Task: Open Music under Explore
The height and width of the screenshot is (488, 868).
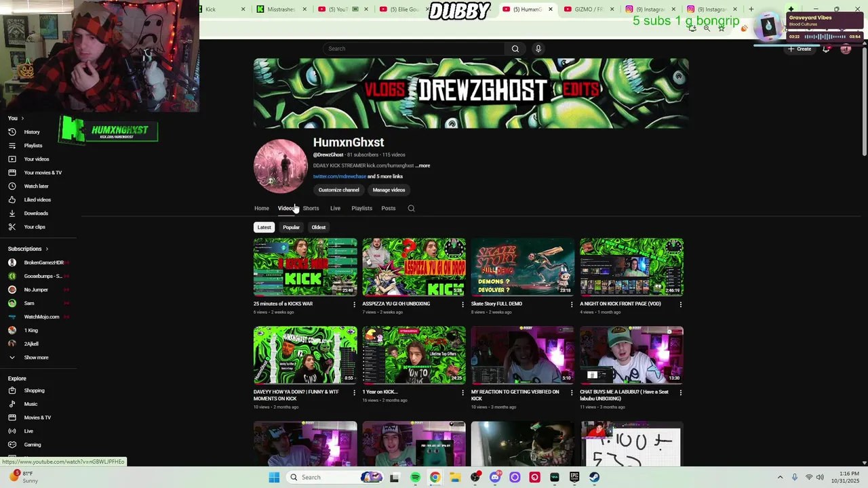Action: [x=31, y=404]
